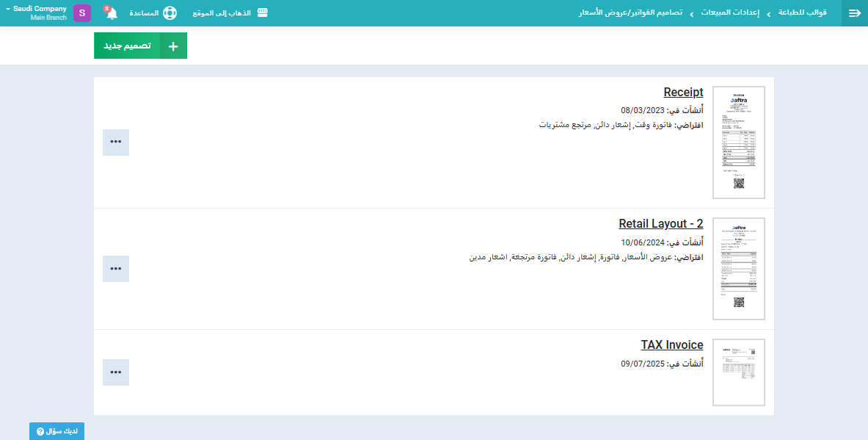Click the question mark help chat icon
The width and height of the screenshot is (868, 440).
[x=40, y=431]
